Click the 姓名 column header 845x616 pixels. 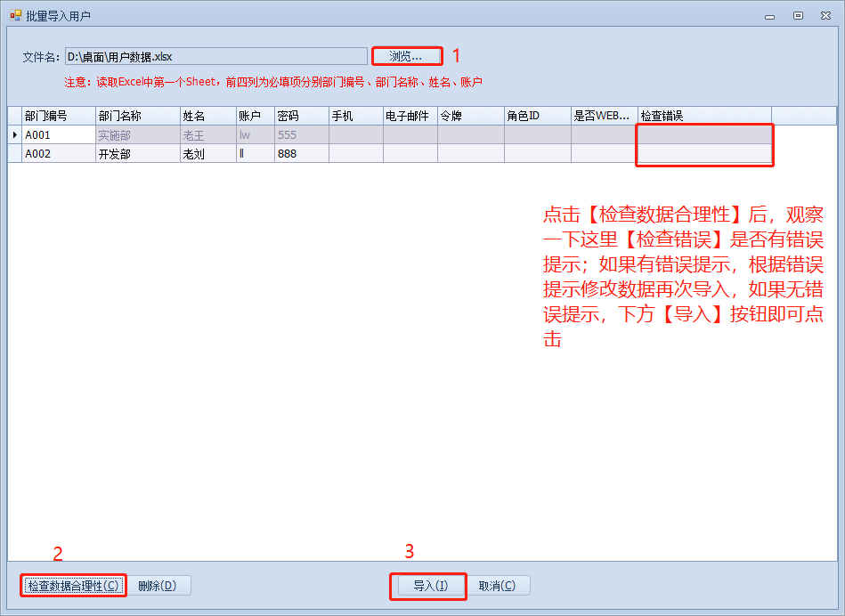[x=207, y=116]
